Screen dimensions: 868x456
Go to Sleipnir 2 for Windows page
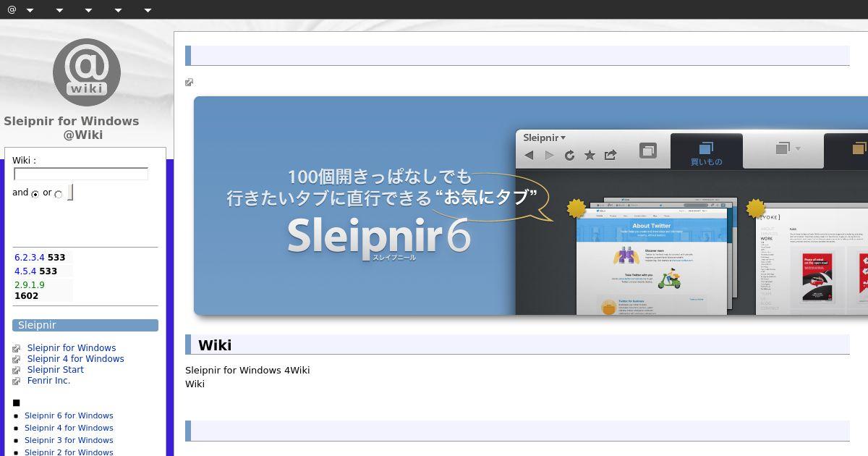(69, 452)
